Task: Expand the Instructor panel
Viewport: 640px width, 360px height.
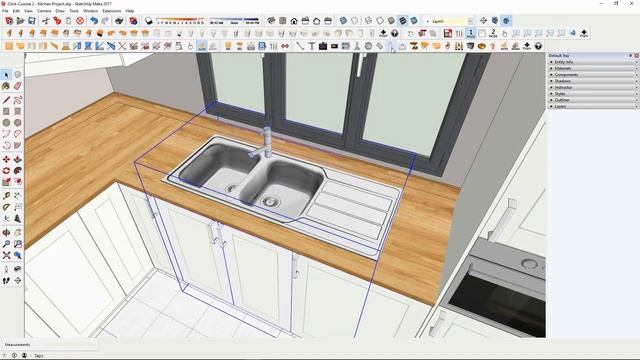Action: 593,87
